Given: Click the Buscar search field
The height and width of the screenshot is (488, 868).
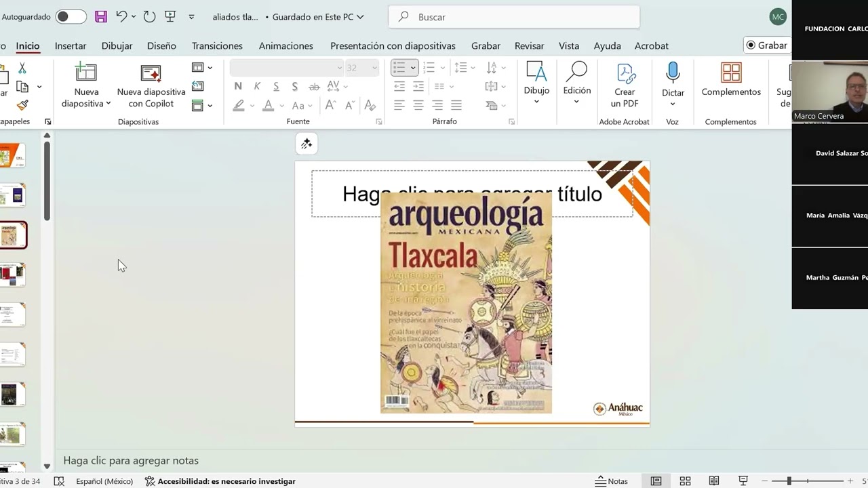Looking at the screenshot, I should click(x=514, y=17).
